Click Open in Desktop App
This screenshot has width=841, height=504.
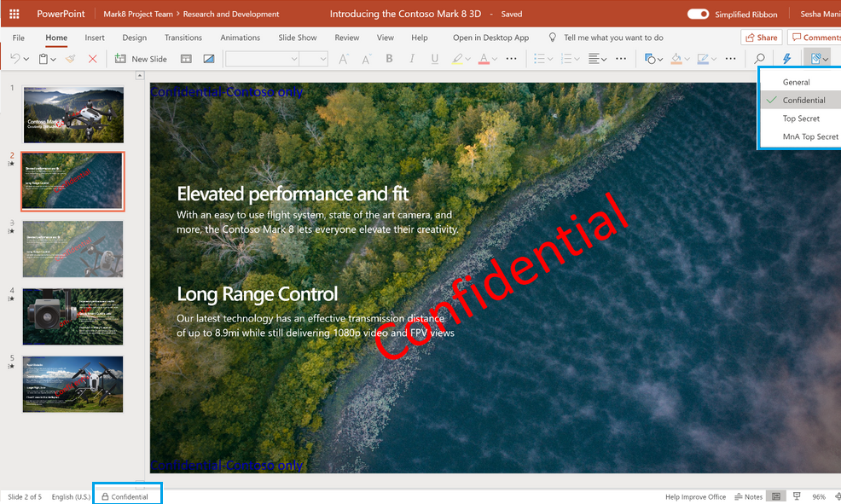pyautogui.click(x=490, y=38)
